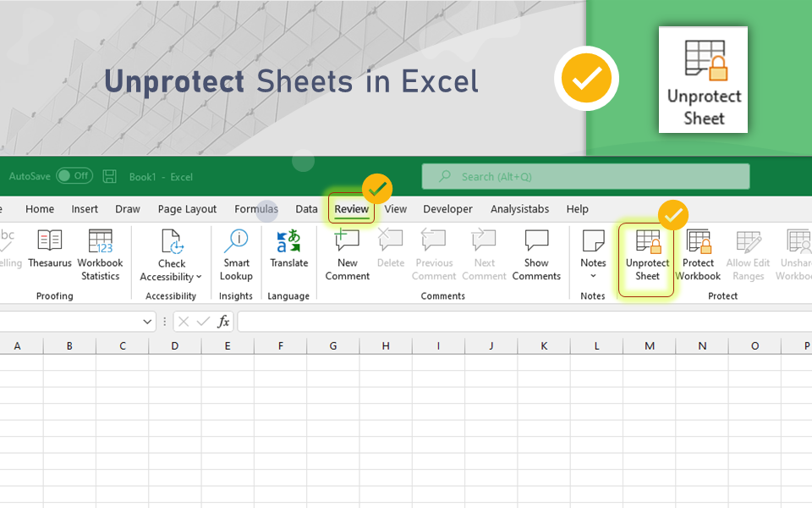Add a New Comment
This screenshot has width=812, height=508.
coord(347,255)
